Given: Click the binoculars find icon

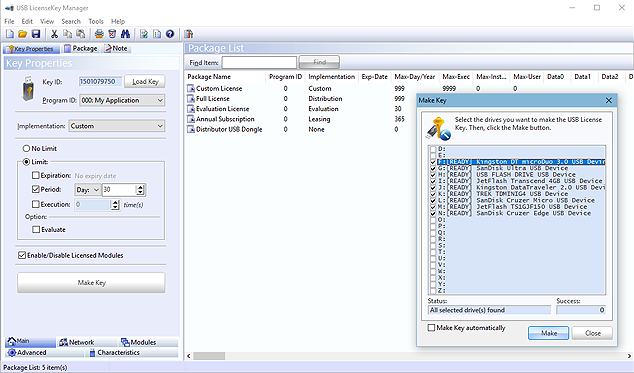Looking at the screenshot, I should (x=126, y=34).
